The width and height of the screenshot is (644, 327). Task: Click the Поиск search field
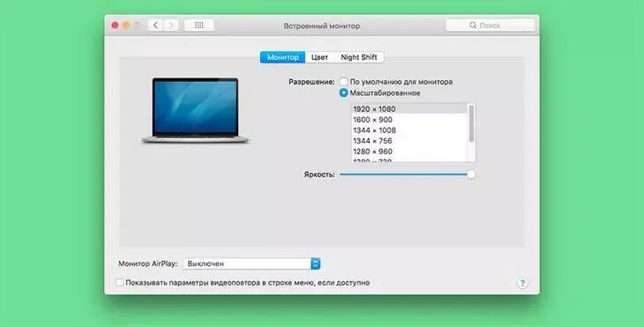490,26
